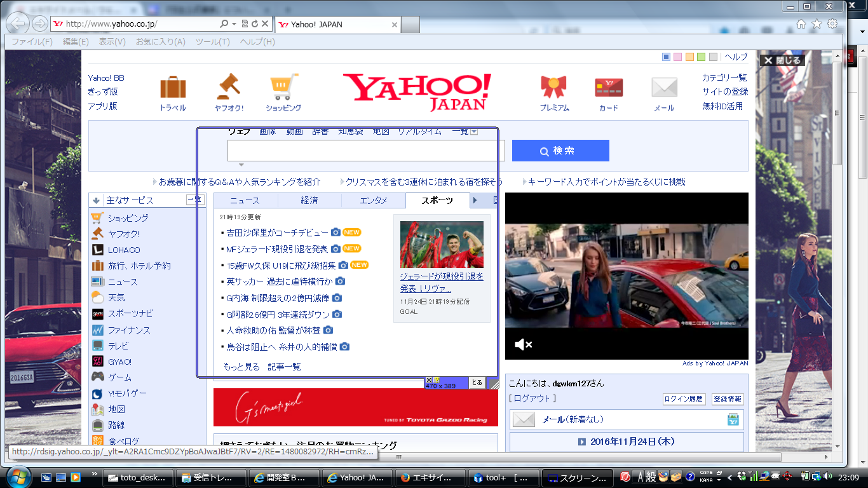Click the stop X icon in address bar
The image size is (868, 488).
pyautogui.click(x=265, y=24)
